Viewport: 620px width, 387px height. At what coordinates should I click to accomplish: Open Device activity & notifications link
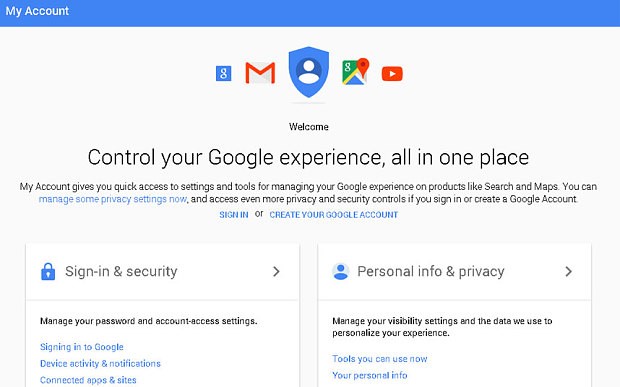point(100,364)
